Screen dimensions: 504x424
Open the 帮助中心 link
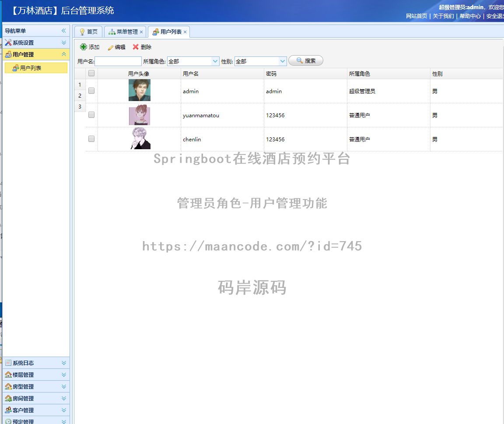coord(470,16)
